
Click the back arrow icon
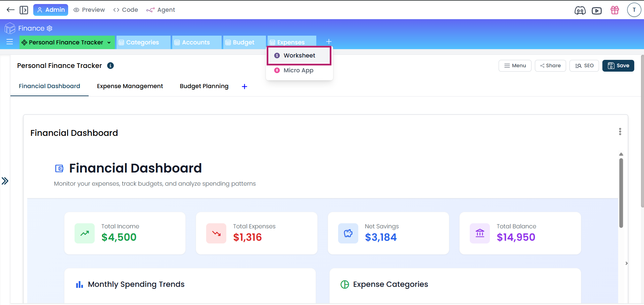[x=10, y=10]
